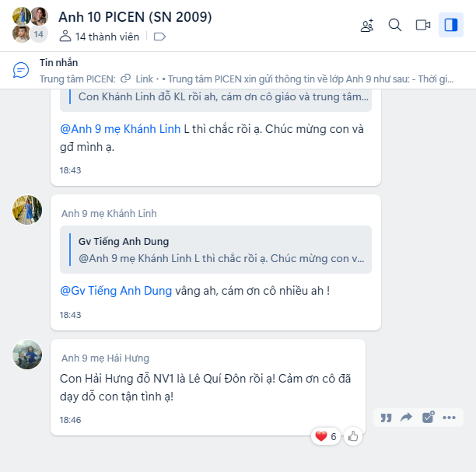Open the 14 thành viên member list
This screenshot has width=476, height=472.
click(x=100, y=37)
